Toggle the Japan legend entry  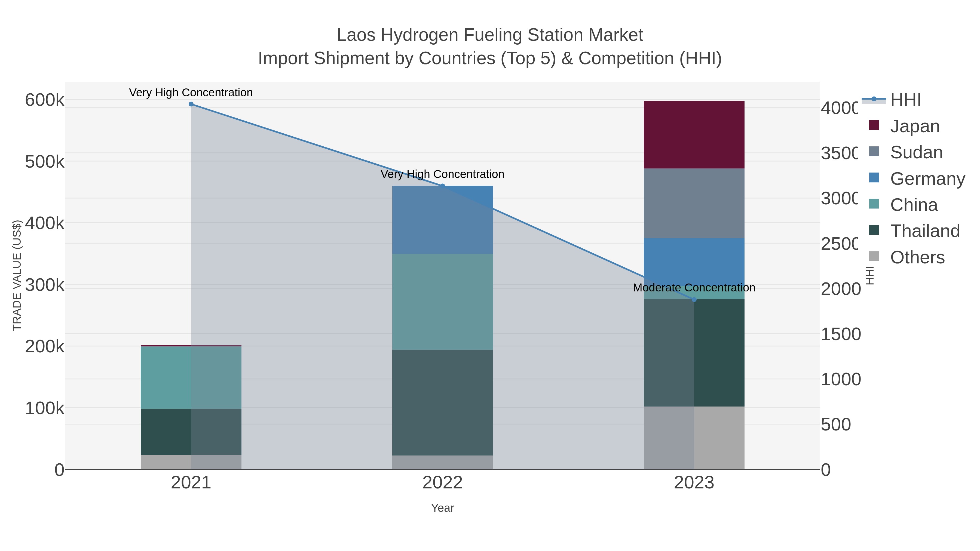(x=904, y=126)
